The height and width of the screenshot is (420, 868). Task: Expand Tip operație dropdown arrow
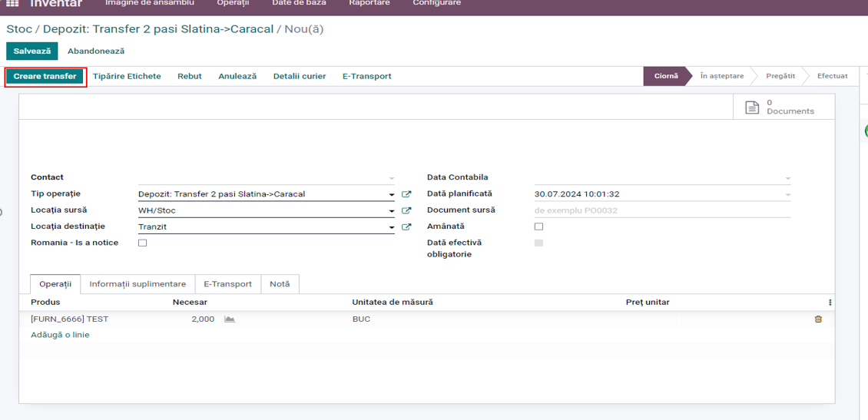pyautogui.click(x=392, y=194)
